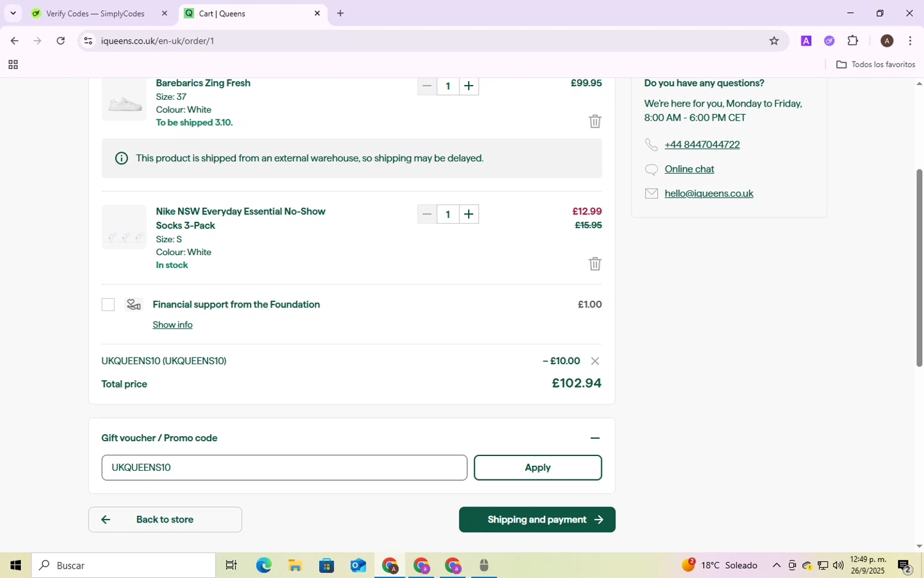This screenshot has width=924, height=578.
Task: Click the Barebarics Zing Fresh quantity value field
Action: point(448,86)
